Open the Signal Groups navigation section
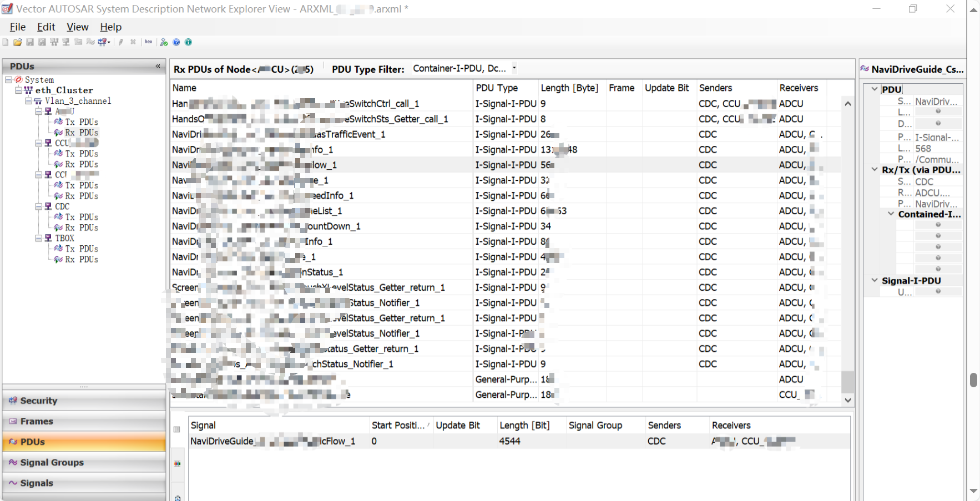 pos(84,462)
